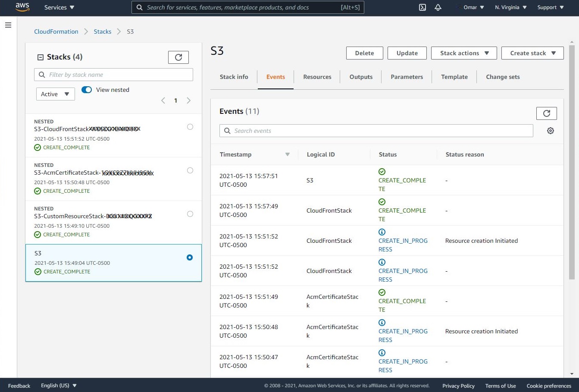Open the hamburger navigation menu
579x392 pixels.
click(x=8, y=25)
